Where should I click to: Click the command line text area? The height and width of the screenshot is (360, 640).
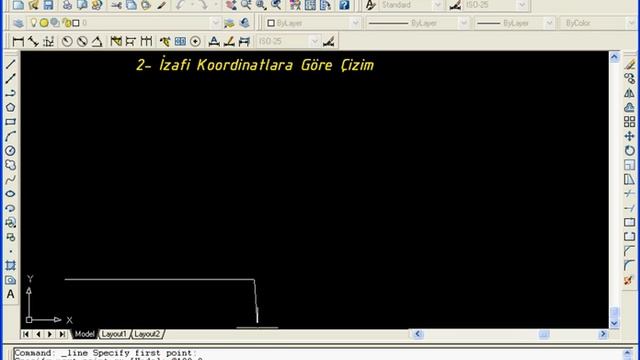click(318, 354)
